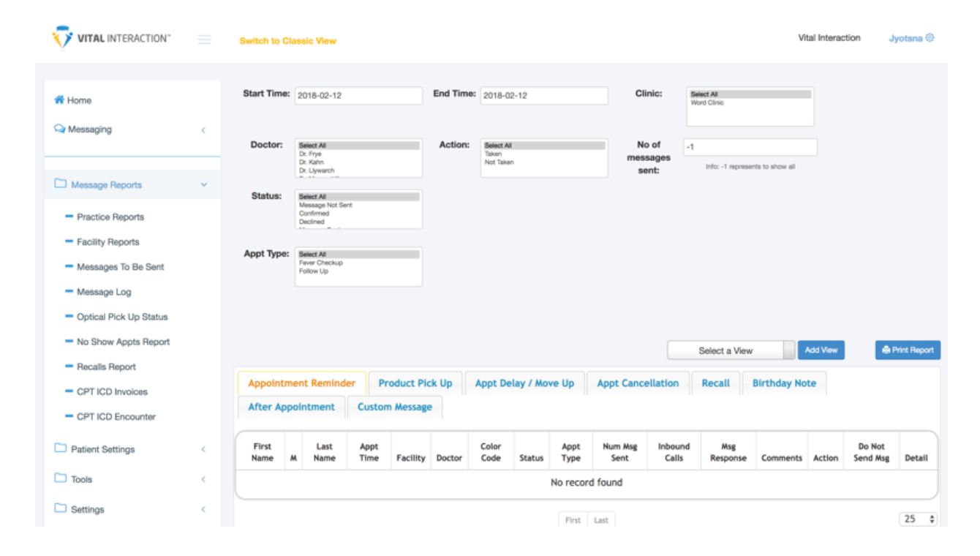Click the hamburger menu icon
Image resolution: width=980 pixels, height=556 pixels.
(x=205, y=40)
